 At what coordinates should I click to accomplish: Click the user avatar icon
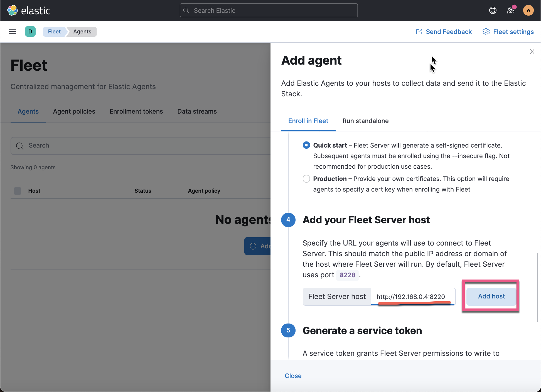[x=528, y=11]
